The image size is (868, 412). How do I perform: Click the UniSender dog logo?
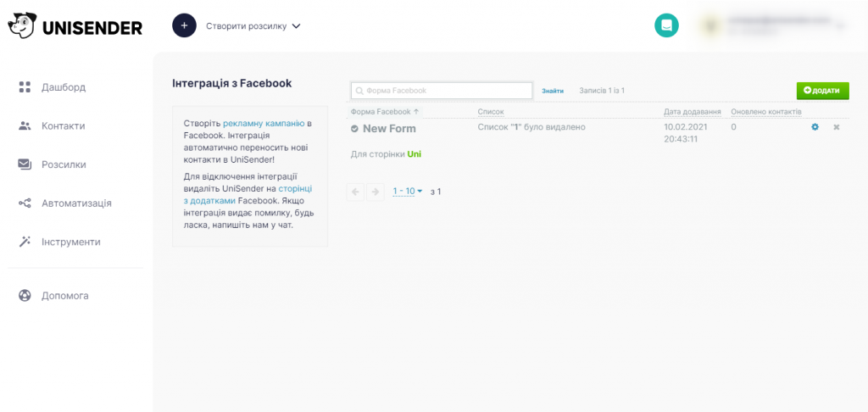[x=22, y=25]
